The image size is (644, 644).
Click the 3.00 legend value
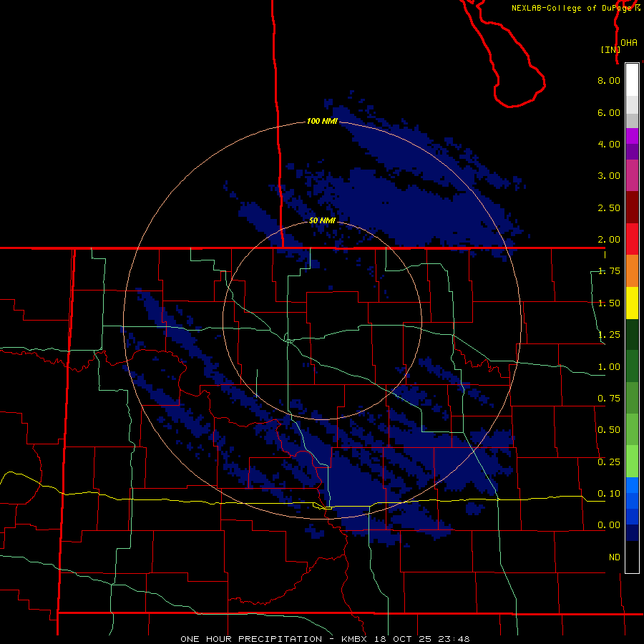click(x=609, y=176)
